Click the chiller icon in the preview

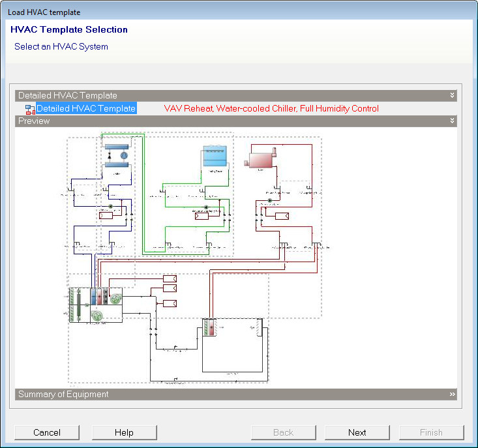pos(118,155)
